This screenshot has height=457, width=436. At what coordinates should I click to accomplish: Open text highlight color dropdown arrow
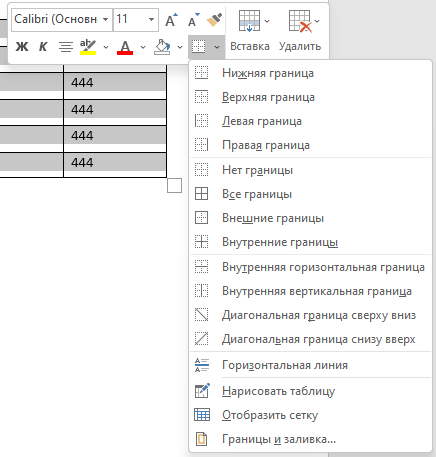[106, 47]
